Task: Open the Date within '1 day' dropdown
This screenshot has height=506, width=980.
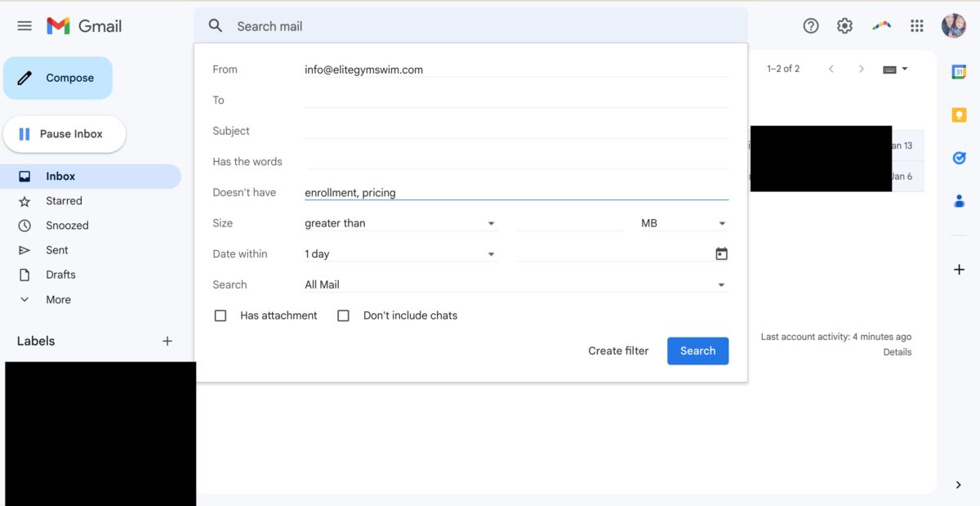Action: pos(400,254)
